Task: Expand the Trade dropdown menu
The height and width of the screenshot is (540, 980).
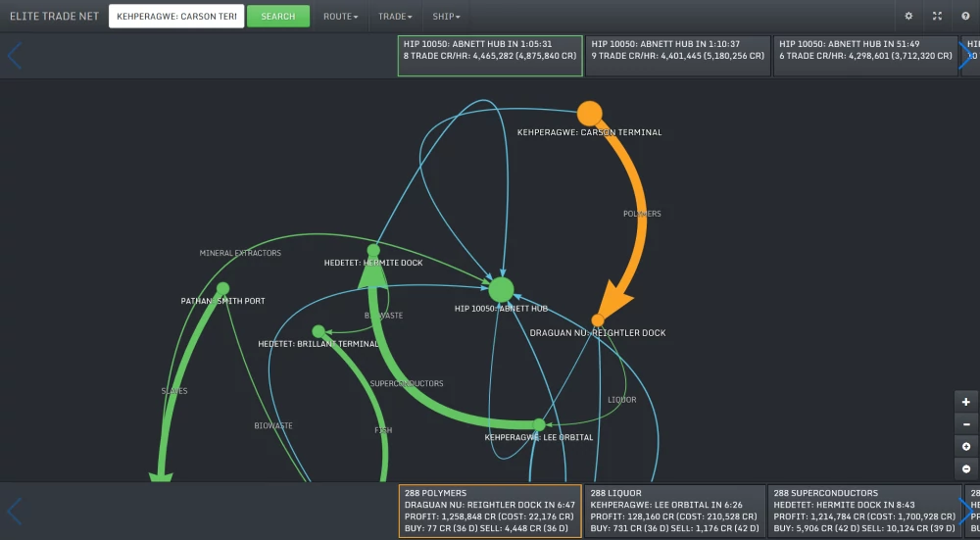Action: pos(395,17)
